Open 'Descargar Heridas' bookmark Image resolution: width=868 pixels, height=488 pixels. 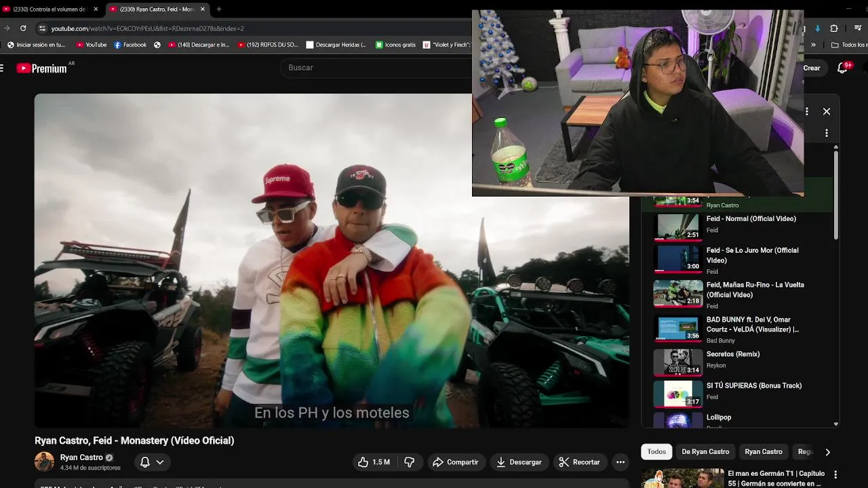336,45
